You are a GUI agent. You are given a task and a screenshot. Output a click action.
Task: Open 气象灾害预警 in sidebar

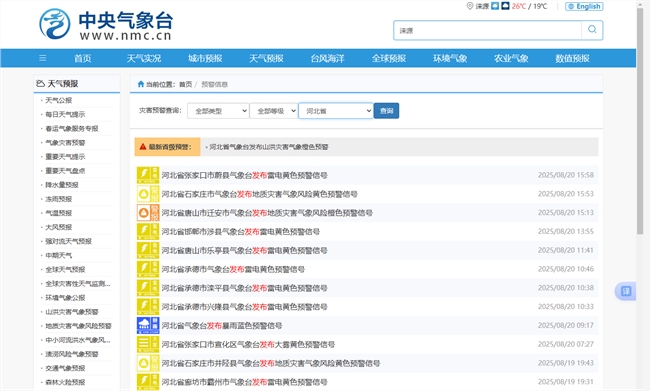pos(65,143)
